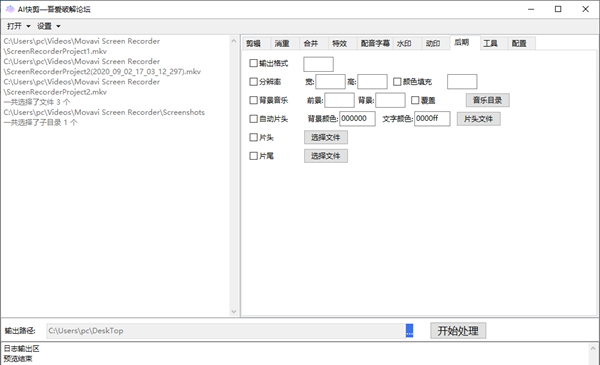Viewport: 600px width, 365px height.
Task: Enable the 输出格式 checkbox
Action: [x=253, y=63]
